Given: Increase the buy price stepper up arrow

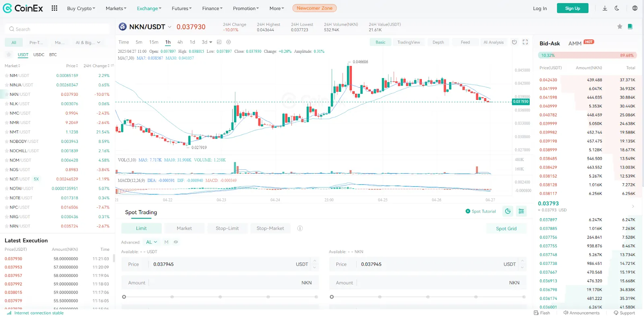Looking at the screenshot, I should click(x=314, y=261).
